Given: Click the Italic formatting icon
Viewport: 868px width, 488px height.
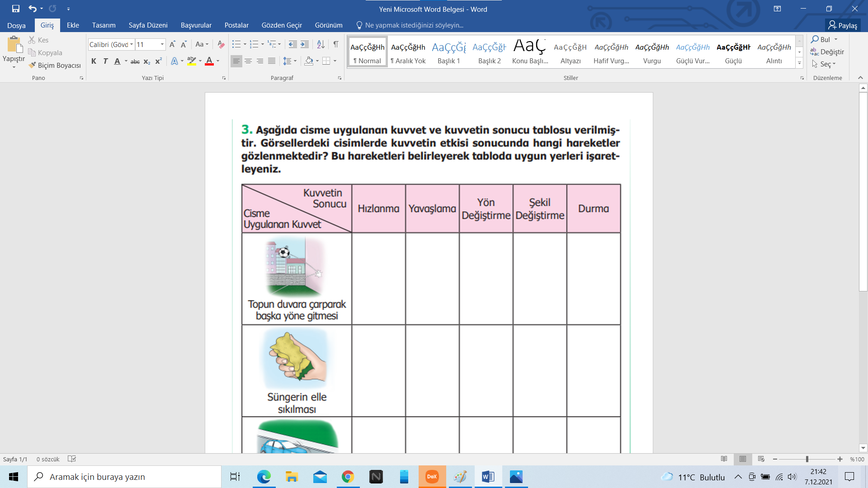Looking at the screenshot, I should [105, 61].
